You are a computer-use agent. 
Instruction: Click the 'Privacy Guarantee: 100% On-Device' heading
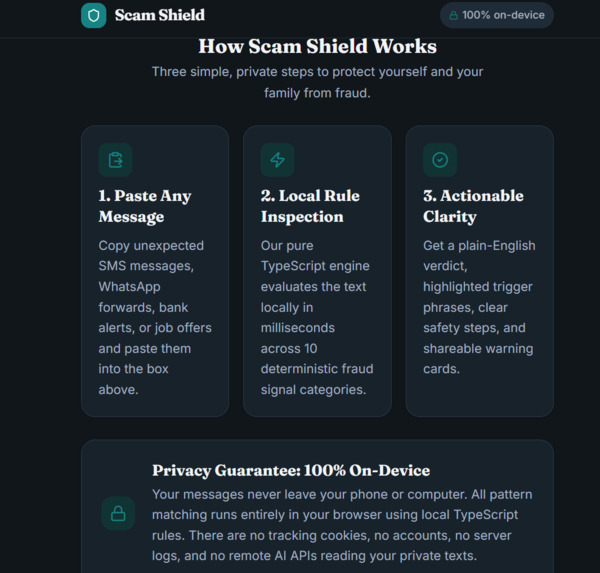[x=291, y=470]
